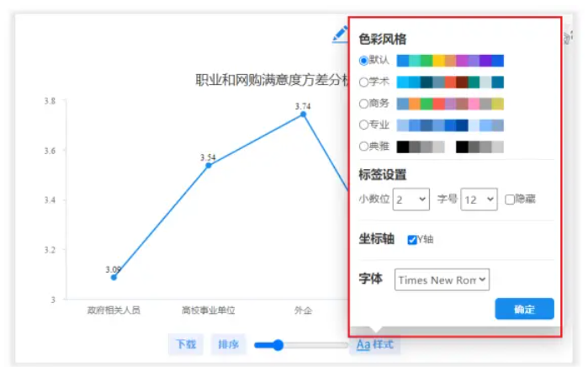
Task: Open the 字体 Times New Roman dropdown
Action: [x=442, y=280]
